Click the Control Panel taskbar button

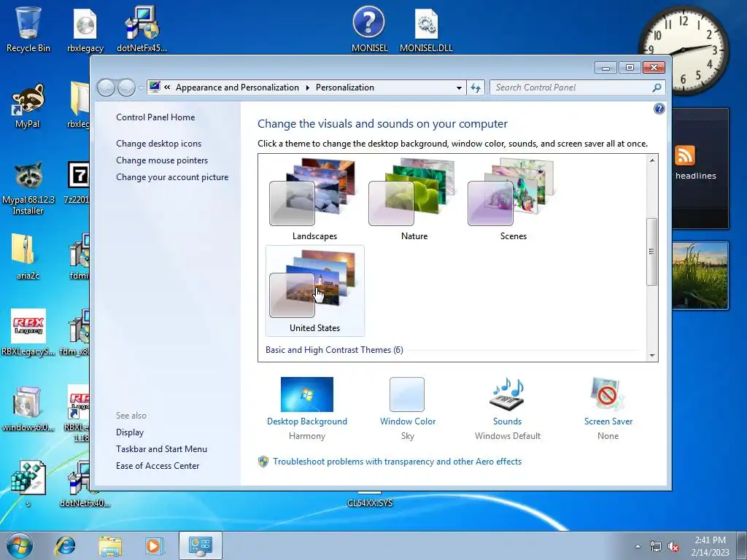tap(200, 545)
